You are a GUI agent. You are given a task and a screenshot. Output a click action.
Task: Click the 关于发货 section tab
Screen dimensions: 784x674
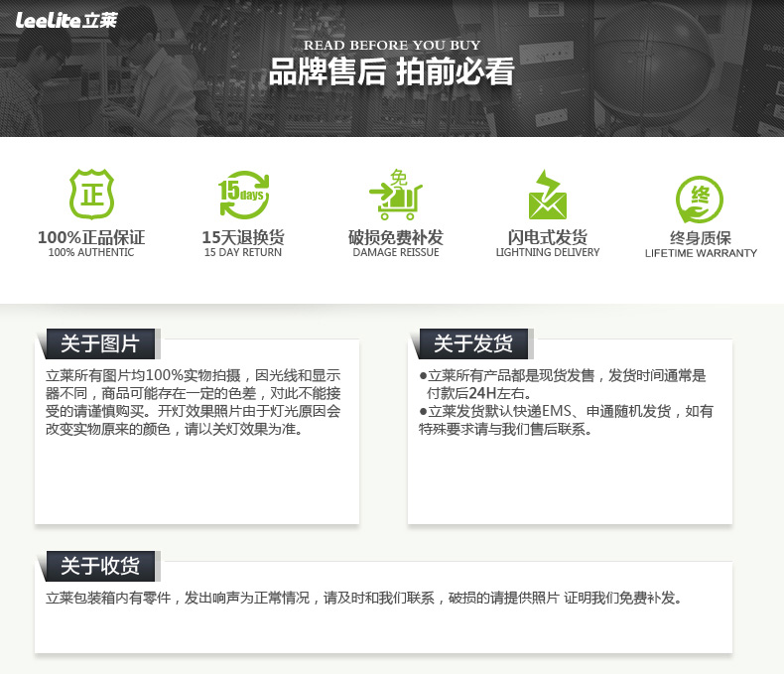tap(473, 343)
